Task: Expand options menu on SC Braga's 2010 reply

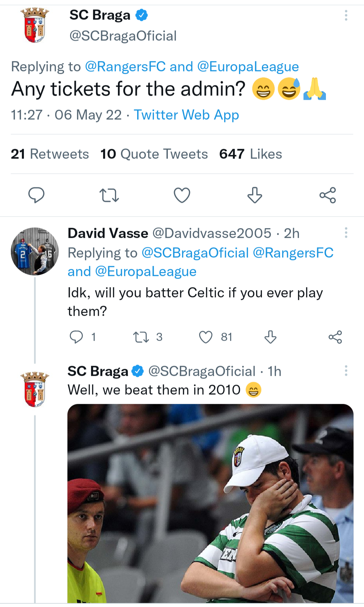Action: (346, 370)
